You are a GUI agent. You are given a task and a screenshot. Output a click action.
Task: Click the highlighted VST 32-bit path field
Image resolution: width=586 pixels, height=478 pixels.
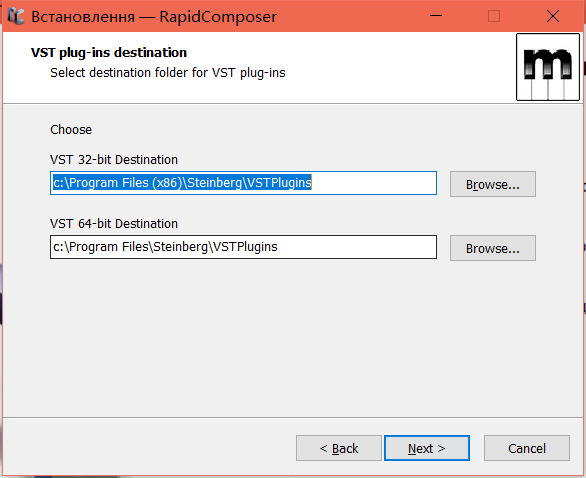pyautogui.click(x=243, y=183)
